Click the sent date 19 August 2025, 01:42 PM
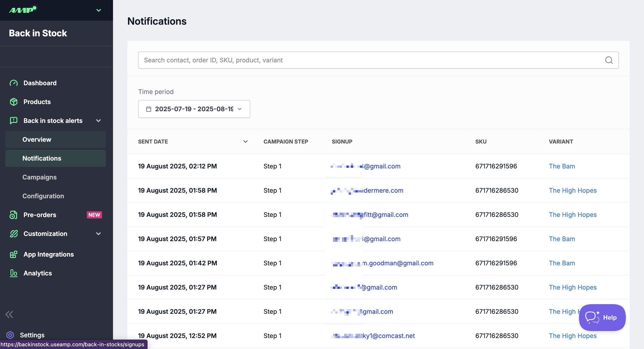 (178, 263)
